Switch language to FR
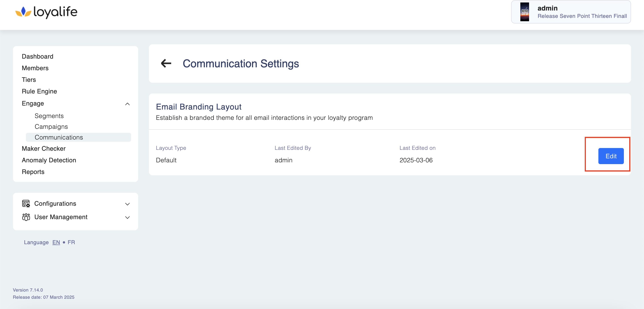Viewport: 644px width, 309px height. pos(71,242)
